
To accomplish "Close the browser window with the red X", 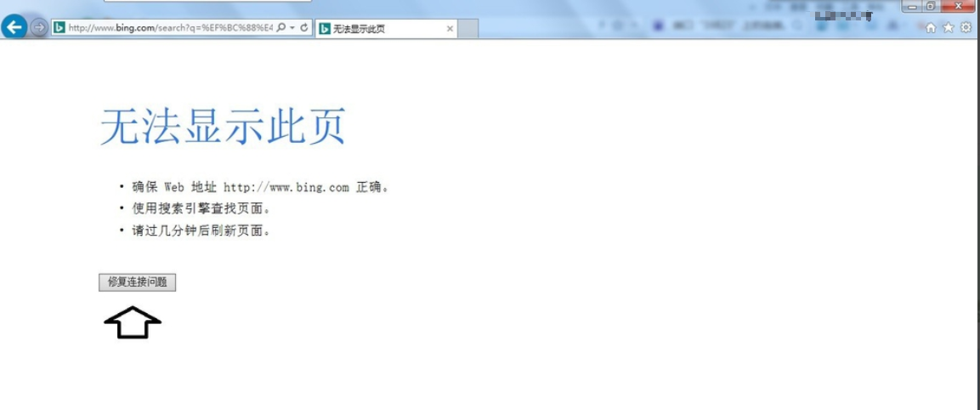I will [956, 6].
